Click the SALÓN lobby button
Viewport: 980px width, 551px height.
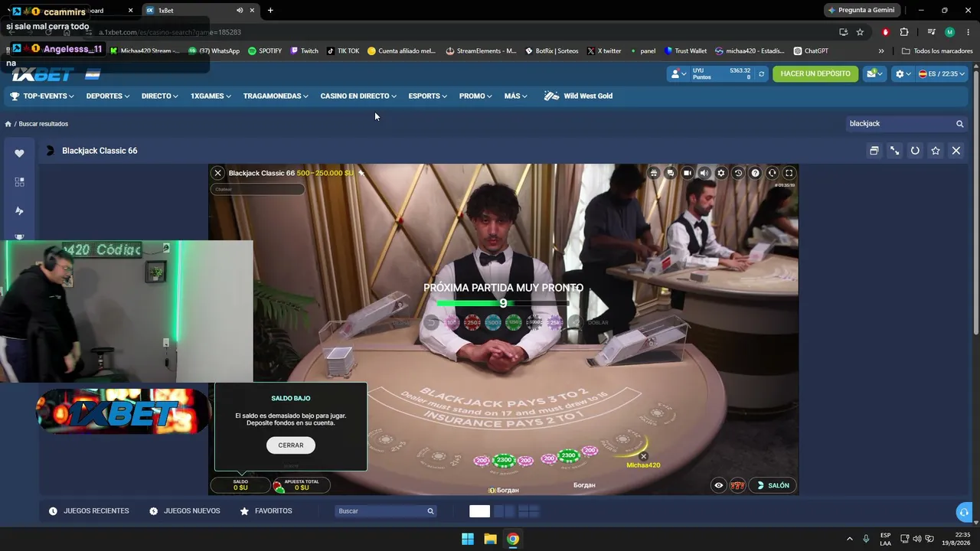pos(773,485)
